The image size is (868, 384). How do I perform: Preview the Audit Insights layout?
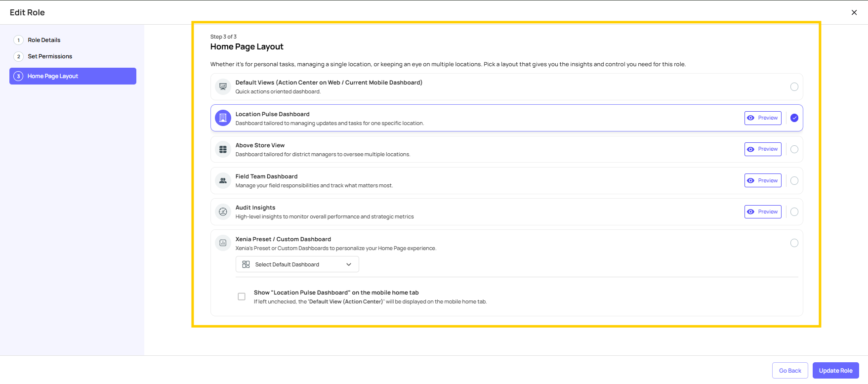762,212
